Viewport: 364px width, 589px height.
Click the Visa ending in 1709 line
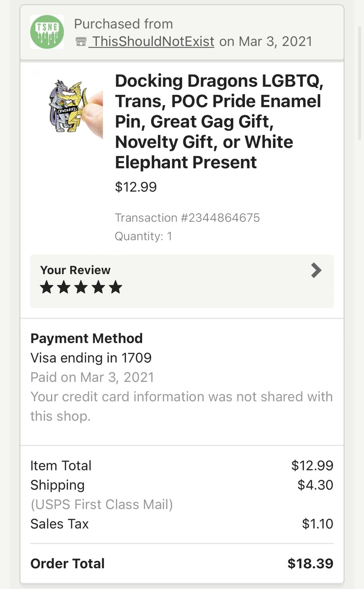[x=91, y=358]
